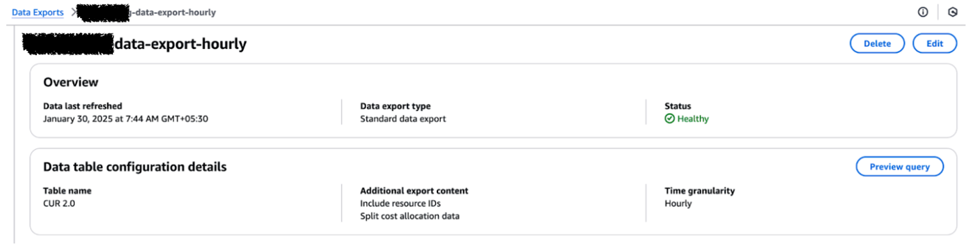Click the Healthy status text
The height and width of the screenshot is (251, 980).
point(693,119)
